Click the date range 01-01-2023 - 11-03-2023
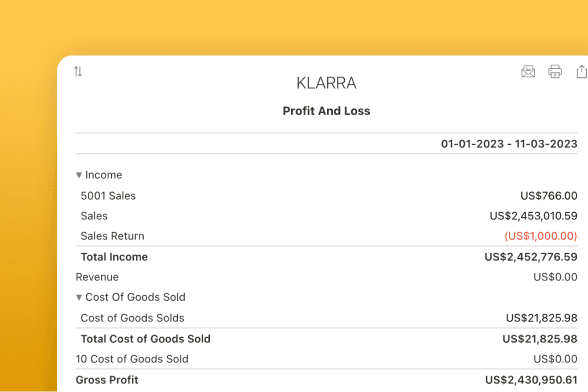This screenshot has width=588, height=392. (509, 144)
